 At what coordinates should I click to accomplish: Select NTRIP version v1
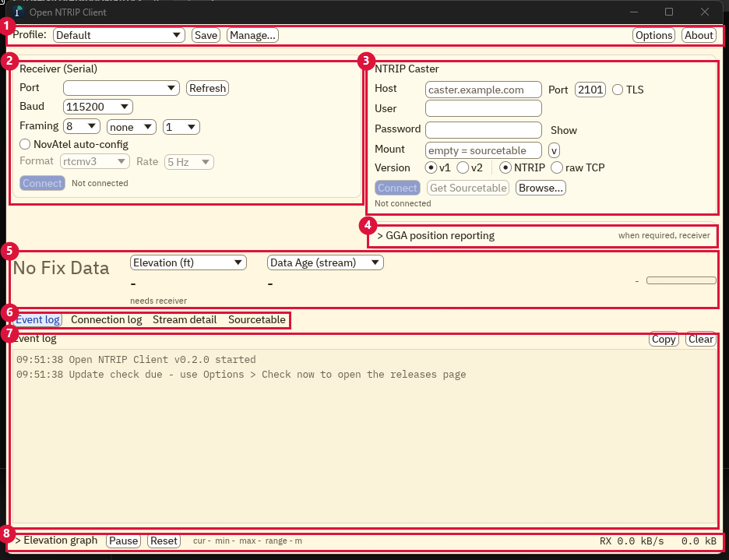(x=438, y=167)
